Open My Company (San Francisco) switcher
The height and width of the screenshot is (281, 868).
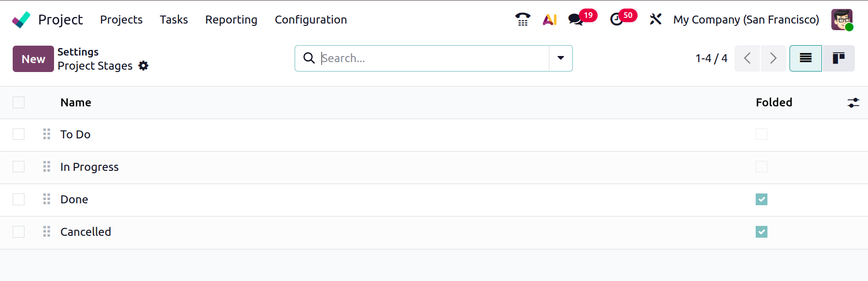746,20
